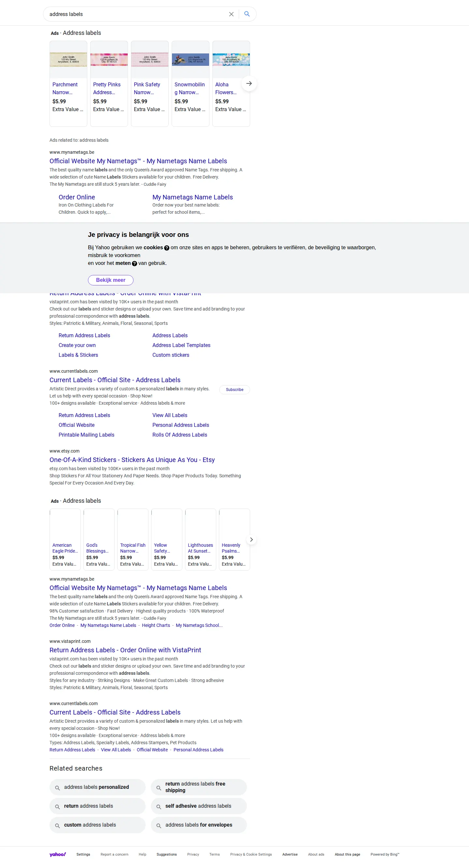Open About this page footer link
Viewport: 469px width, 868px height.
coord(348,855)
